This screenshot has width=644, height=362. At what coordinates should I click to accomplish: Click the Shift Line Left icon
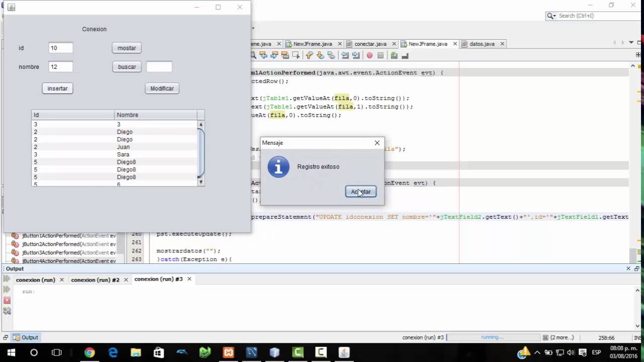[345, 55]
